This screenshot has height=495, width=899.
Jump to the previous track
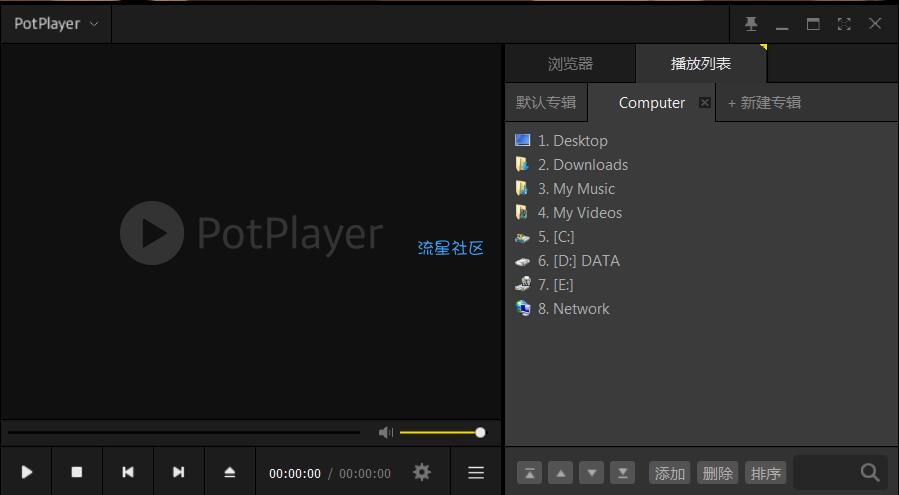[x=128, y=472]
